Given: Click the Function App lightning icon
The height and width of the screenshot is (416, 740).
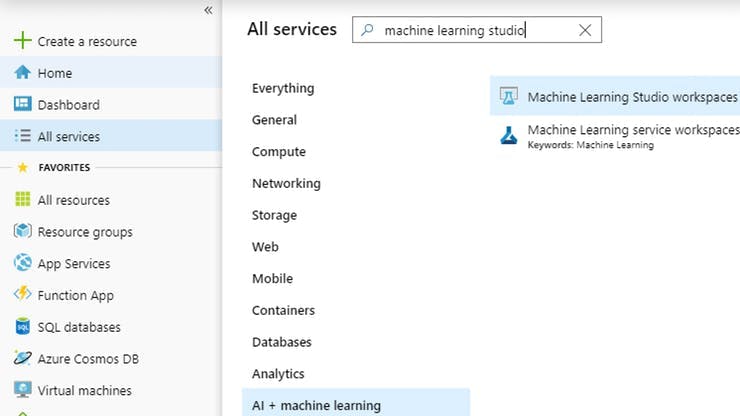Looking at the screenshot, I should [x=22, y=294].
